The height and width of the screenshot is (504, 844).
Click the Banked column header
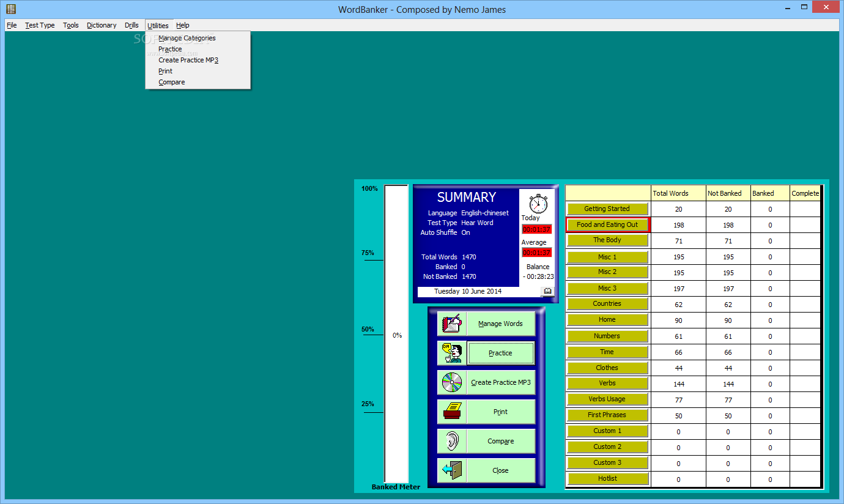[x=770, y=193]
